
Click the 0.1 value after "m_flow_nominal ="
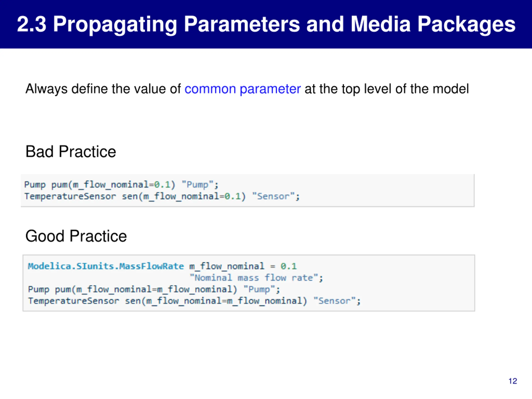tap(289, 266)
